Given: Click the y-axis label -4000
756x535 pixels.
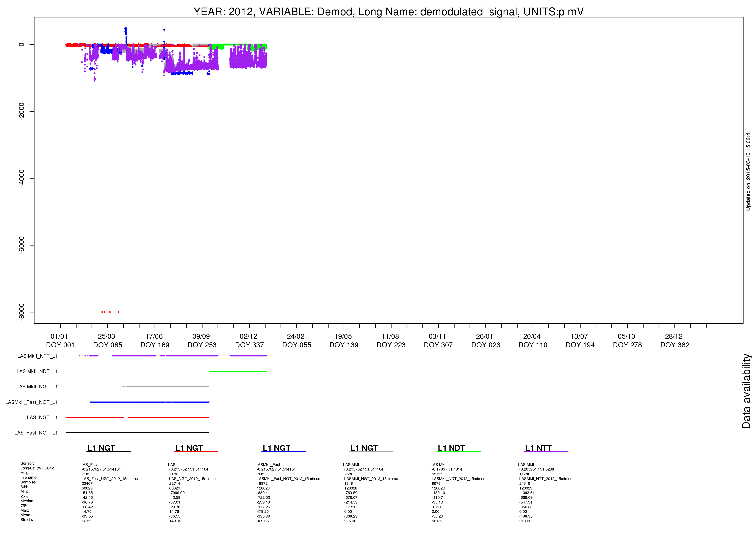Looking at the screenshot, I should tap(21, 178).
